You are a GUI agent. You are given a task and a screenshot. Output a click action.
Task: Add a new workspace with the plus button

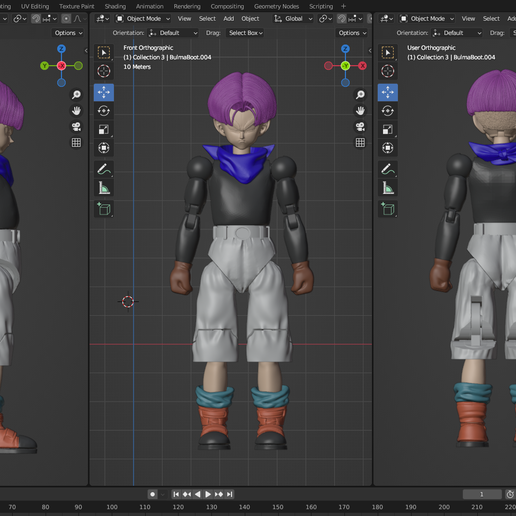343,6
